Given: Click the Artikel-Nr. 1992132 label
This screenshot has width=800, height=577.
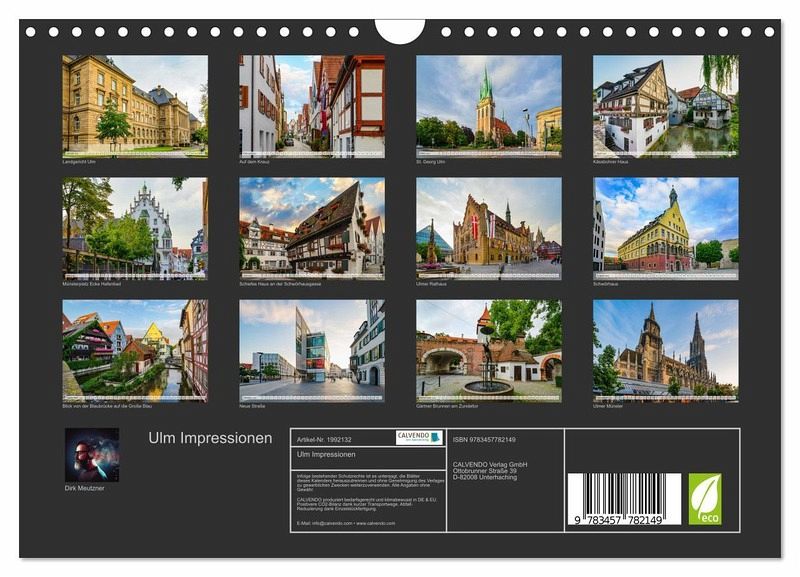Looking at the screenshot, I should pyautogui.click(x=324, y=438).
